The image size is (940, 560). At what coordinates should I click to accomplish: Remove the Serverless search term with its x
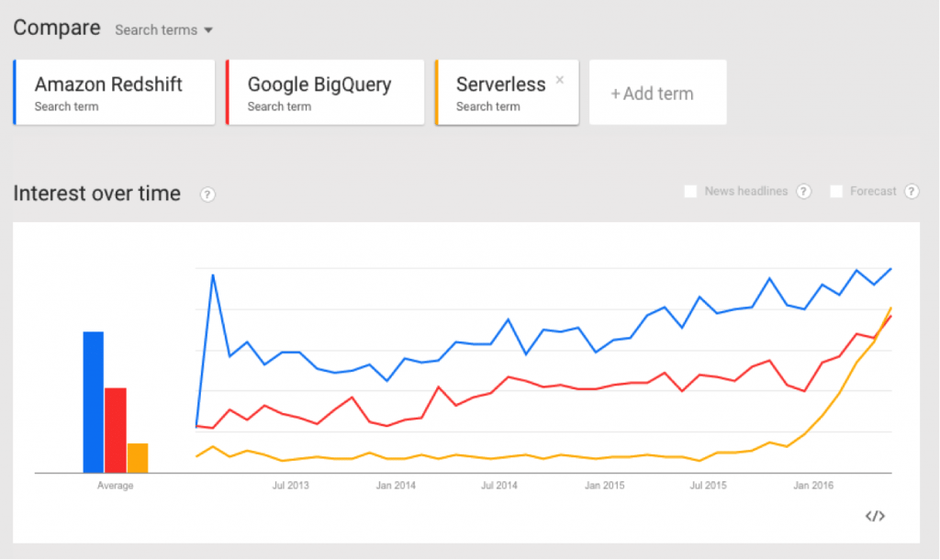coord(560,79)
